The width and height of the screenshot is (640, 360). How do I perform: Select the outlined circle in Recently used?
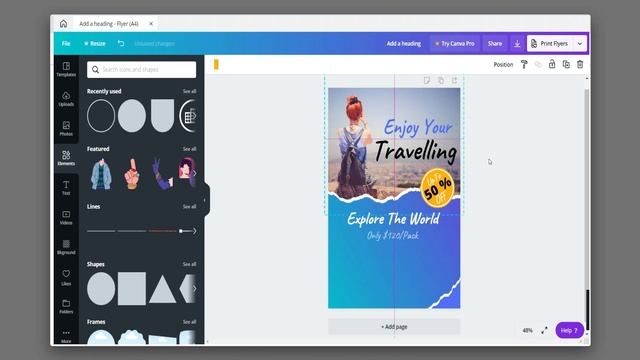(101, 116)
